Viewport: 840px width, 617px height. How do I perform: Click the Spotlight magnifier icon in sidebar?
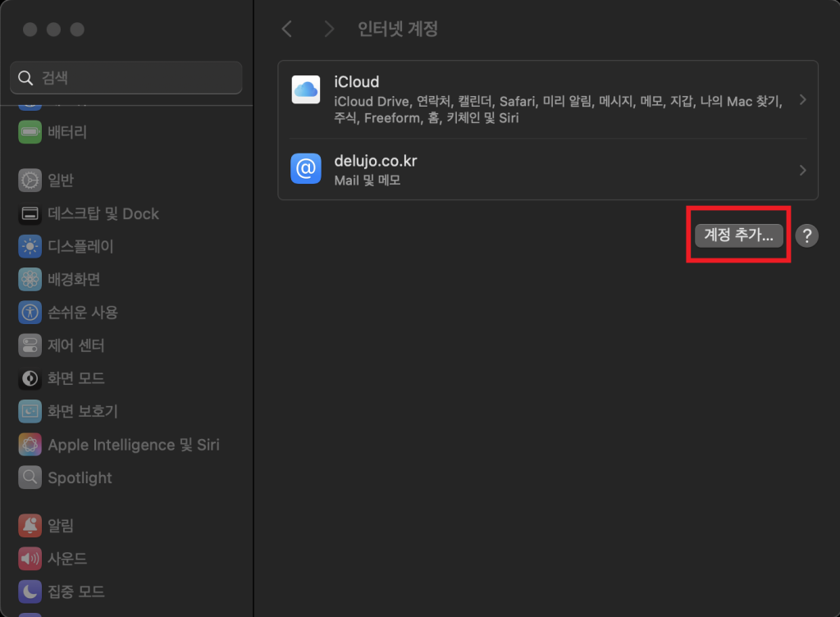point(30,478)
